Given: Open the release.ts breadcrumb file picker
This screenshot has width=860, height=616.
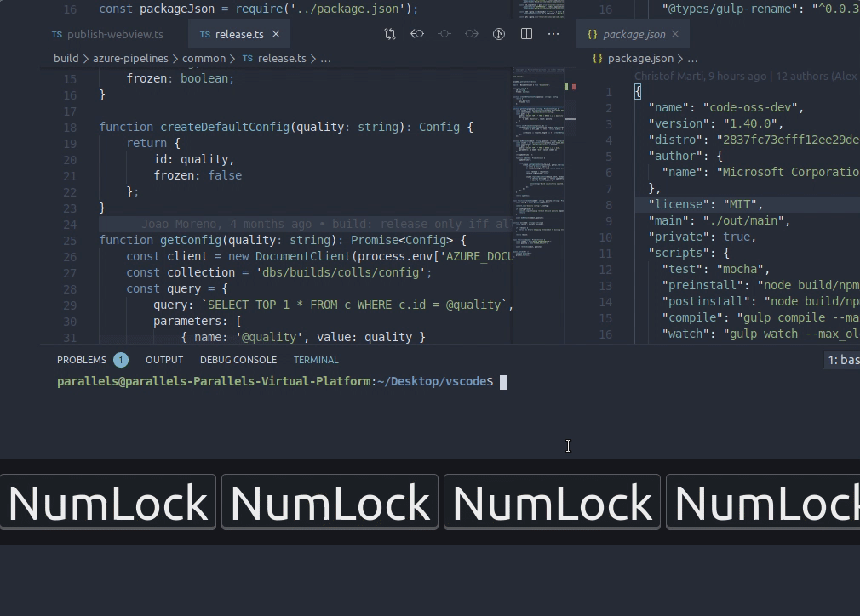Looking at the screenshot, I should pyautogui.click(x=281, y=58).
